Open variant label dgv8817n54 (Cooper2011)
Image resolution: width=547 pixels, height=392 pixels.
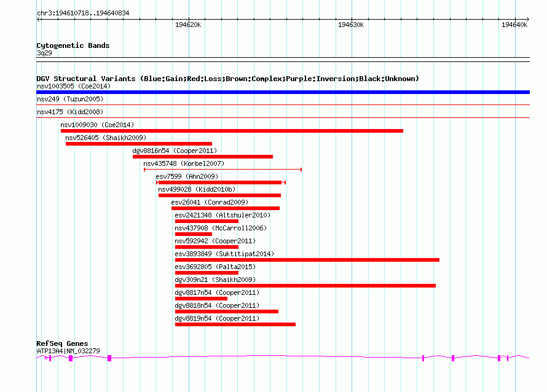point(217,292)
